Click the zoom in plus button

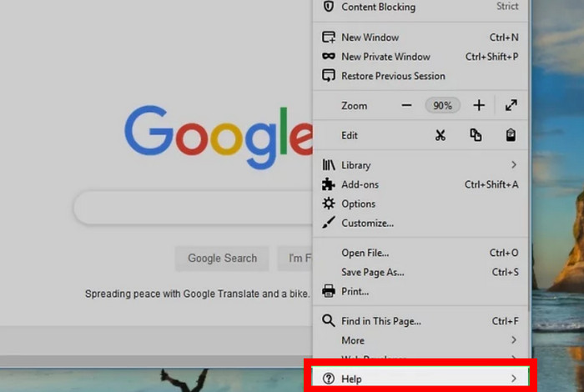(479, 106)
